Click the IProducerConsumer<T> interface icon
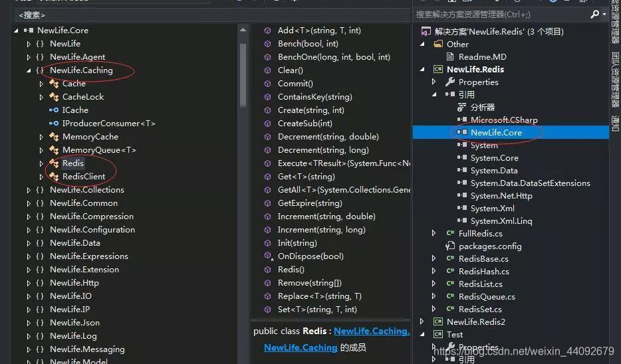 tap(54, 124)
